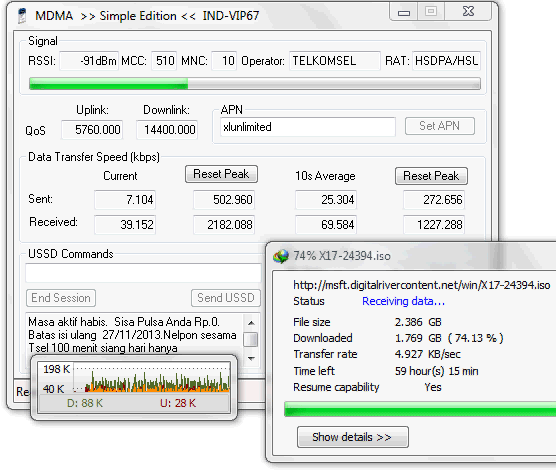Click the download URL msft.digitalrivercontent.net
This screenshot has width=556, height=472.
[x=422, y=285]
